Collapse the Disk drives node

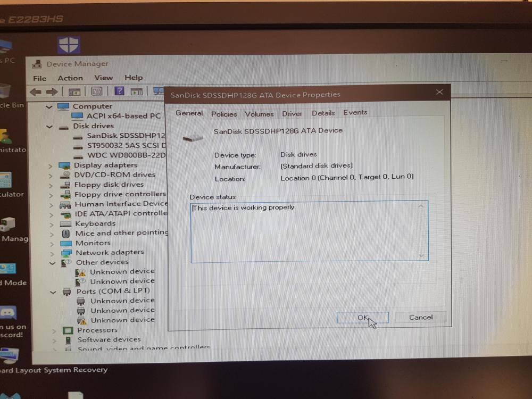coord(49,127)
